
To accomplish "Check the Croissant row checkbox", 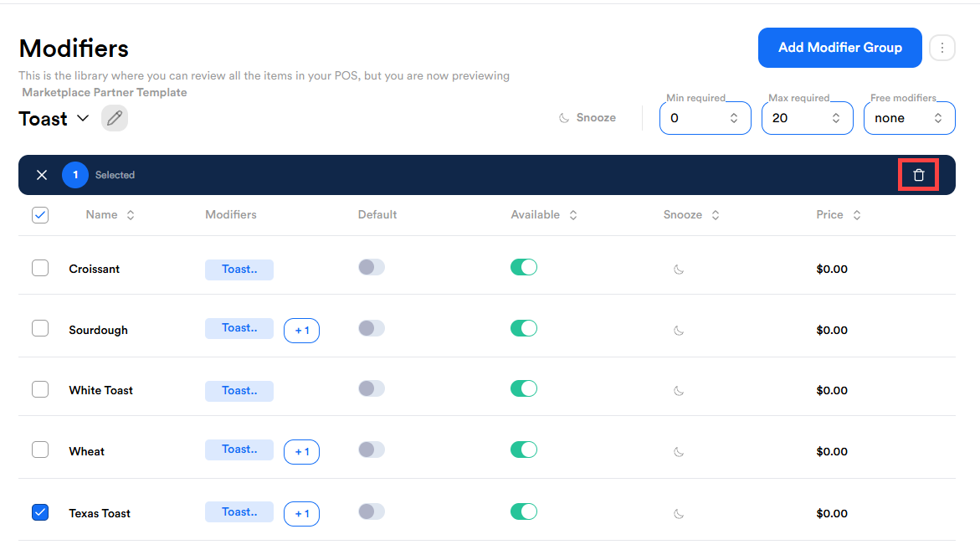I will point(40,268).
